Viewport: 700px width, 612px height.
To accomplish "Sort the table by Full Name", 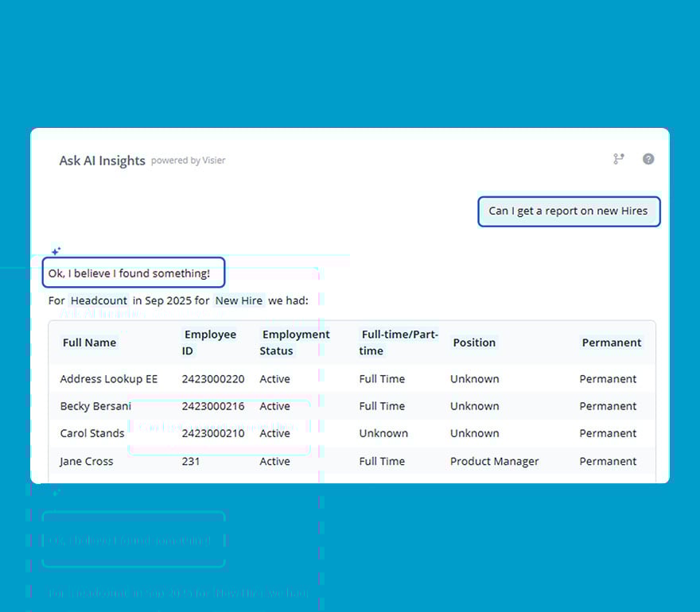I will click(88, 342).
